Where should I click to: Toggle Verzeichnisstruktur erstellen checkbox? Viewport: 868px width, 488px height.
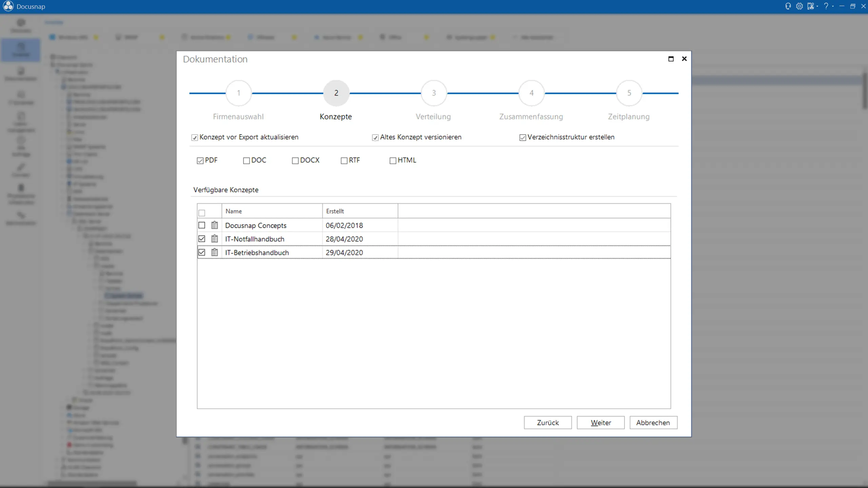(522, 138)
